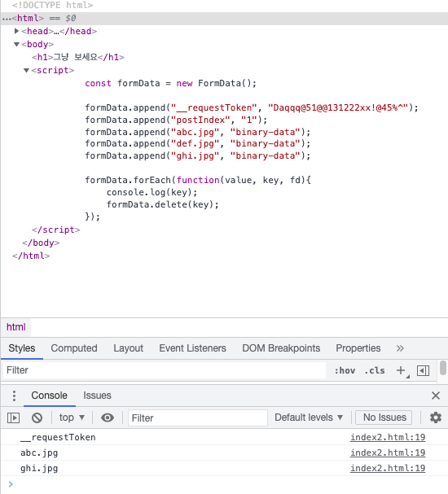Select the DOCTYPE html row
This screenshot has height=494, width=448.
[52, 6]
